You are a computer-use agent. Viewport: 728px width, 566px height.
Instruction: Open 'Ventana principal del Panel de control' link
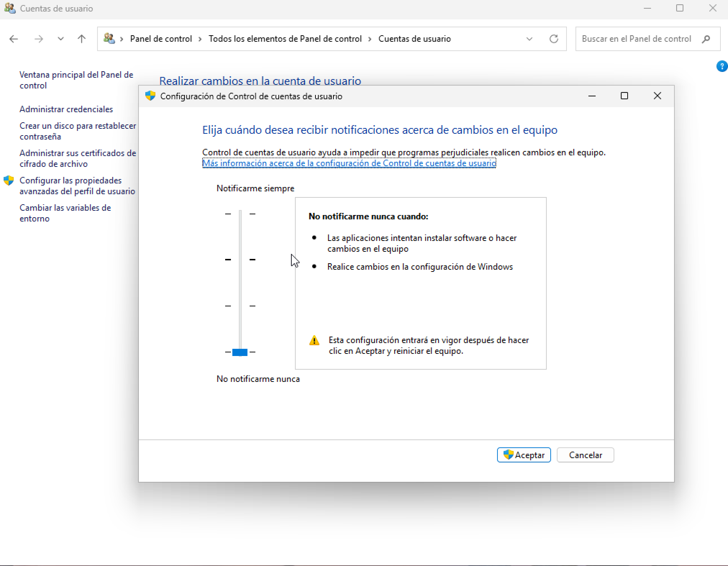click(76, 80)
